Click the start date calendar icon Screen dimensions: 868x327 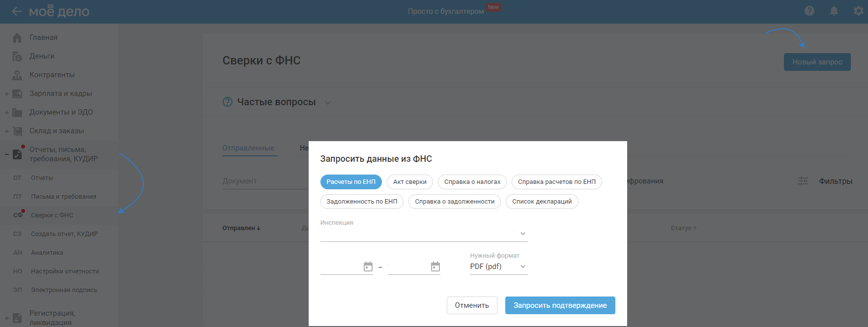368,267
